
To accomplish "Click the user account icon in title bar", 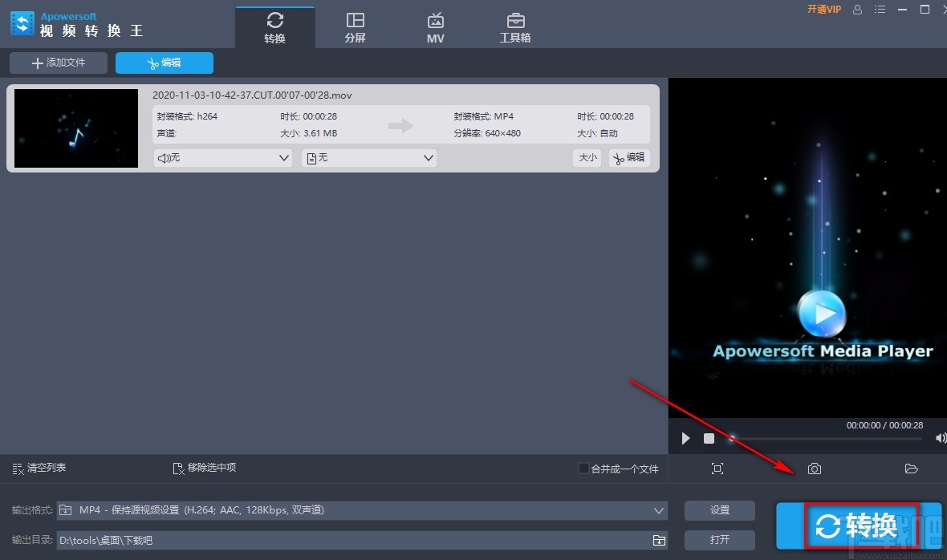I will point(857,10).
